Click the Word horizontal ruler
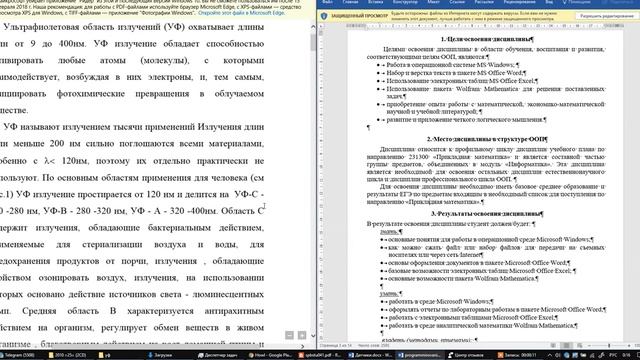 click(x=485, y=26)
